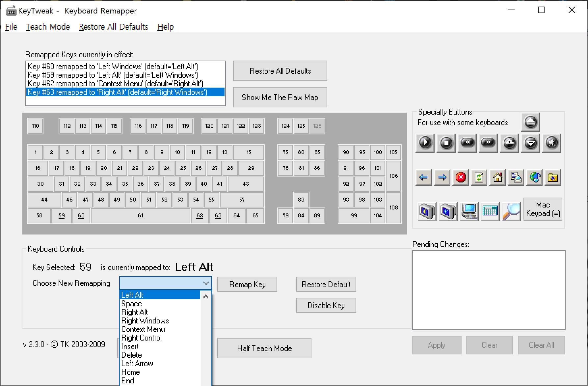Click the KeyTweak keyboard title icon
This screenshot has height=386, width=588.
click(11, 11)
